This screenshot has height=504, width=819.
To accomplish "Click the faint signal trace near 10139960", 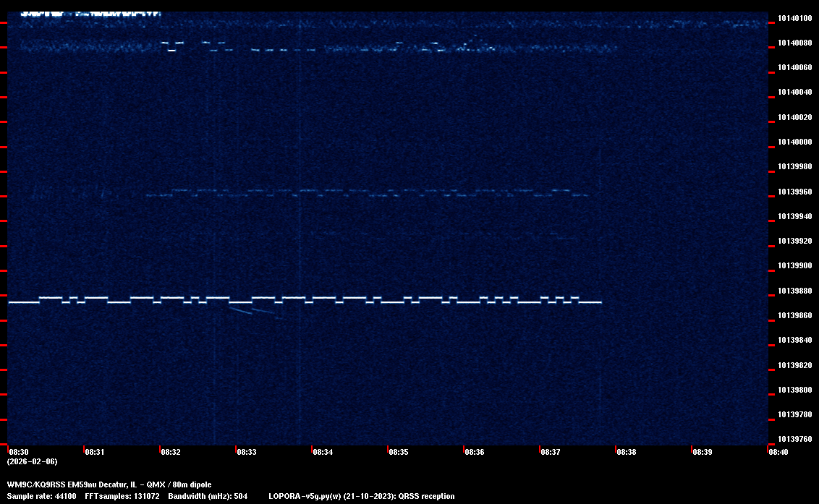I will point(362,194).
